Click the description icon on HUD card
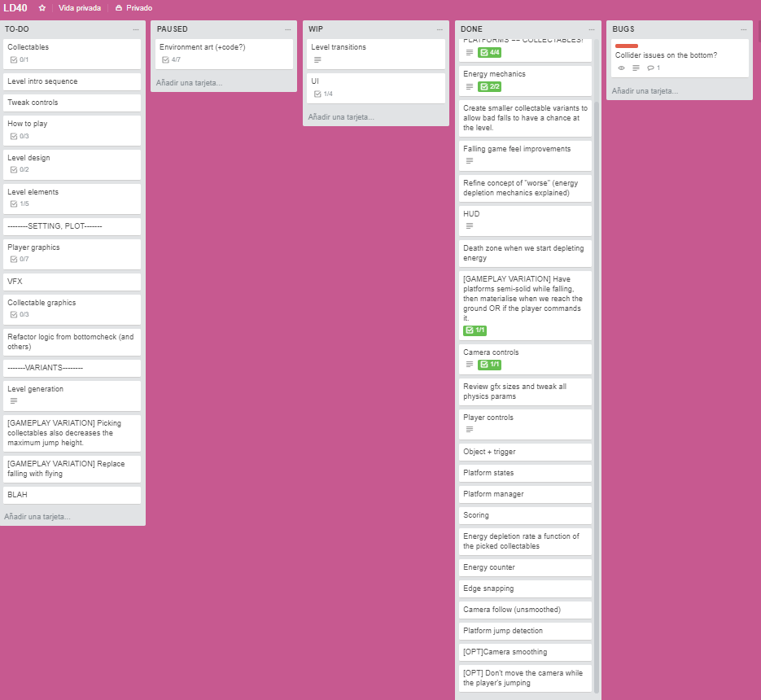This screenshot has width=761, height=700. point(470,225)
